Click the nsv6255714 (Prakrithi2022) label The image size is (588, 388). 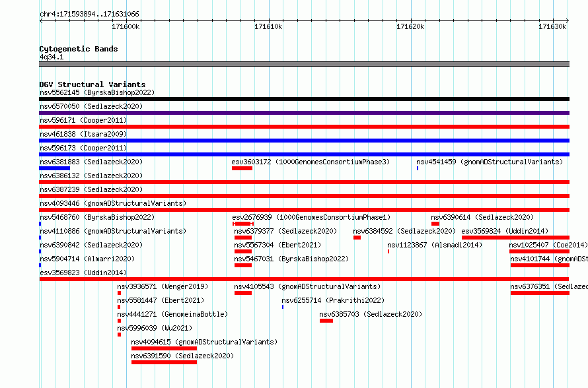coord(333,300)
